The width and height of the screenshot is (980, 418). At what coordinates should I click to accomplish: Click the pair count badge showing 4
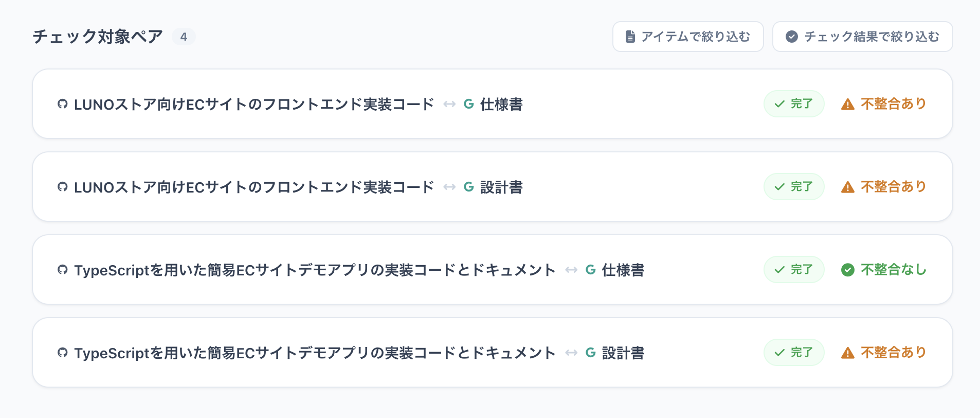pyautogui.click(x=184, y=36)
